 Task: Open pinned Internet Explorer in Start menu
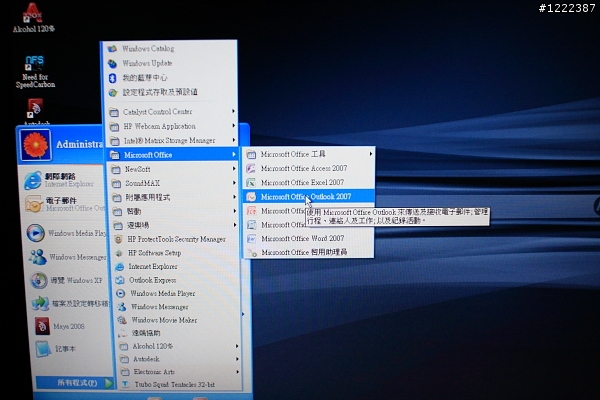61,180
